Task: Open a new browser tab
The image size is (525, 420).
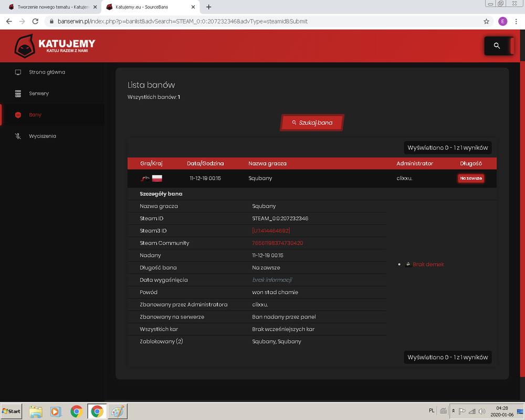Action: [208, 7]
